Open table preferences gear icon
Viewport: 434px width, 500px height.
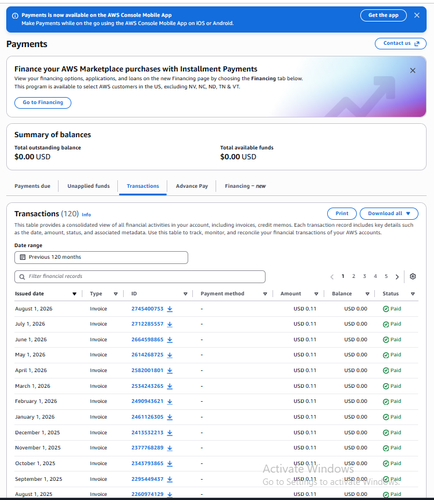[x=413, y=276]
